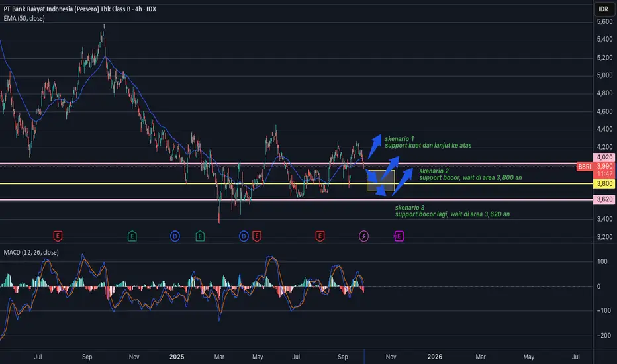The width and height of the screenshot is (617, 364).
Task: Click the 5,000 price axis value
Action: (604, 75)
